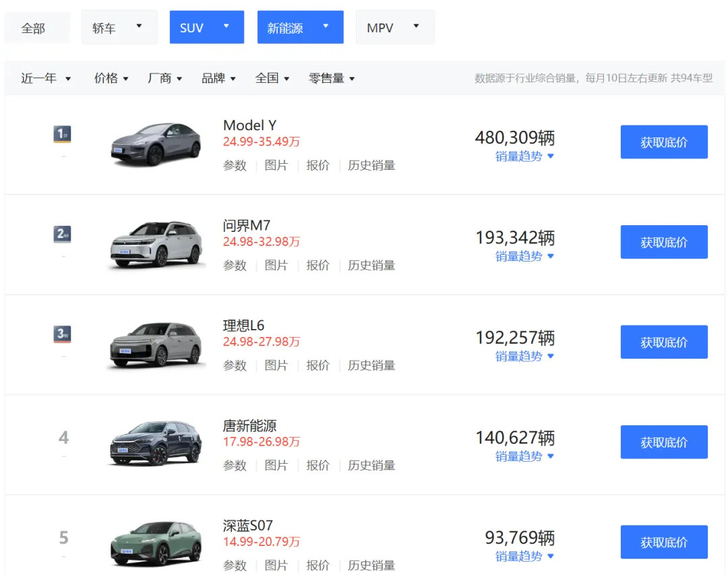Click the rank 3 badge icon

[62, 334]
